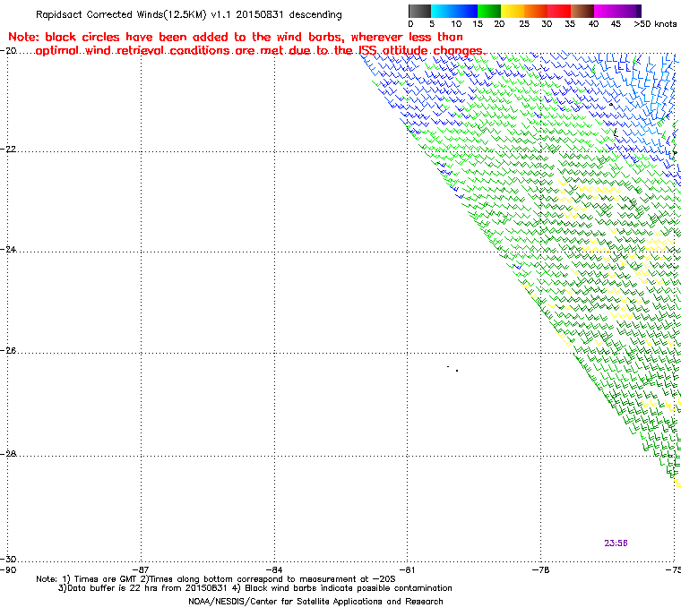This screenshot has width=681, height=616.
Task: Click the green 15-20 knots legend swatch
Action: pos(489,11)
